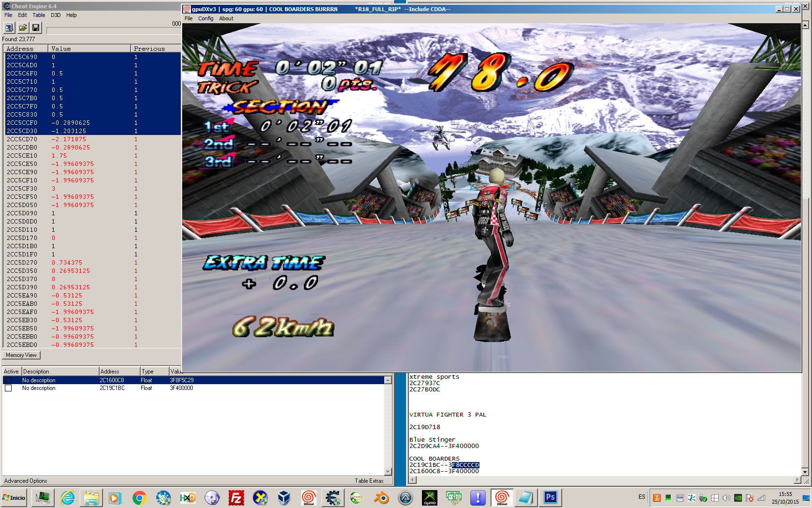Open ES language indicator in tray
812x508 pixels.
pos(642,497)
